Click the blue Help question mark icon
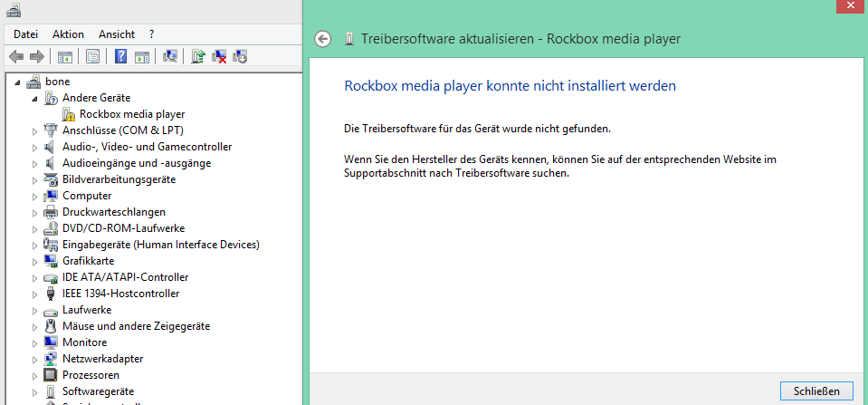 [x=120, y=56]
